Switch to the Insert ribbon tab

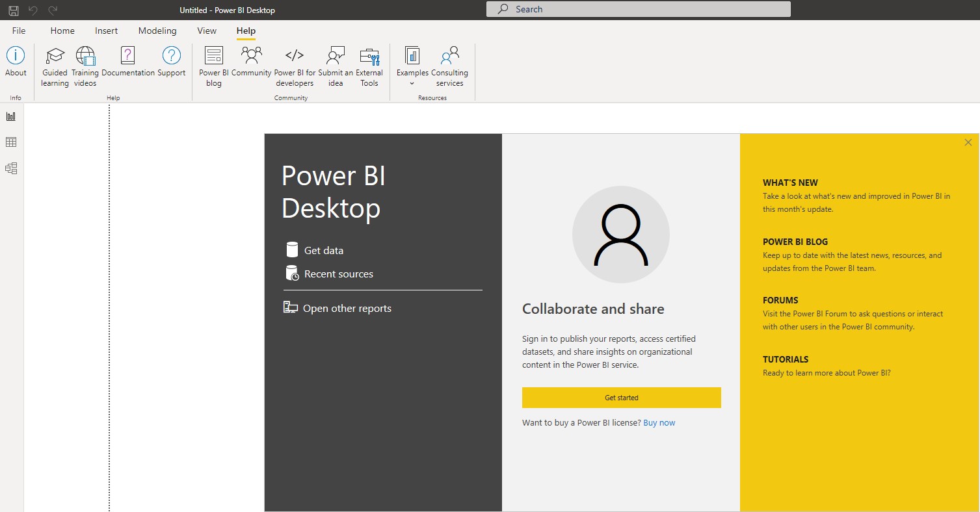pyautogui.click(x=107, y=31)
